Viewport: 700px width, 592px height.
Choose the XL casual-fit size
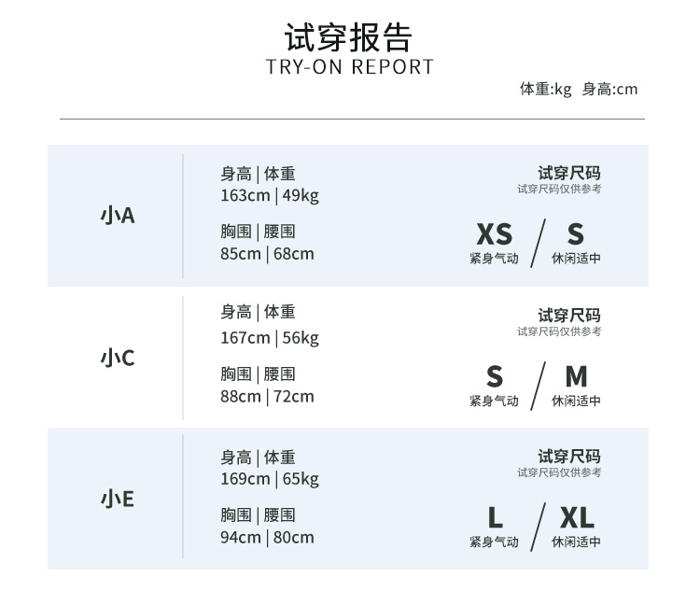click(x=577, y=517)
